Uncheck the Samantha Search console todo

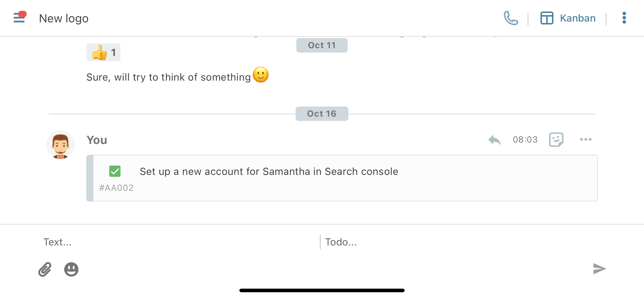click(x=115, y=171)
